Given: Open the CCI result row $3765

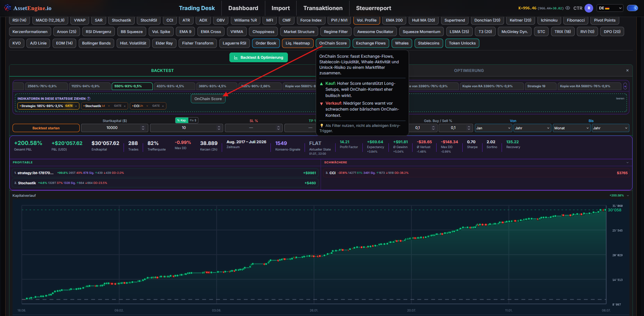Looking at the screenshot, I should click(477, 173).
